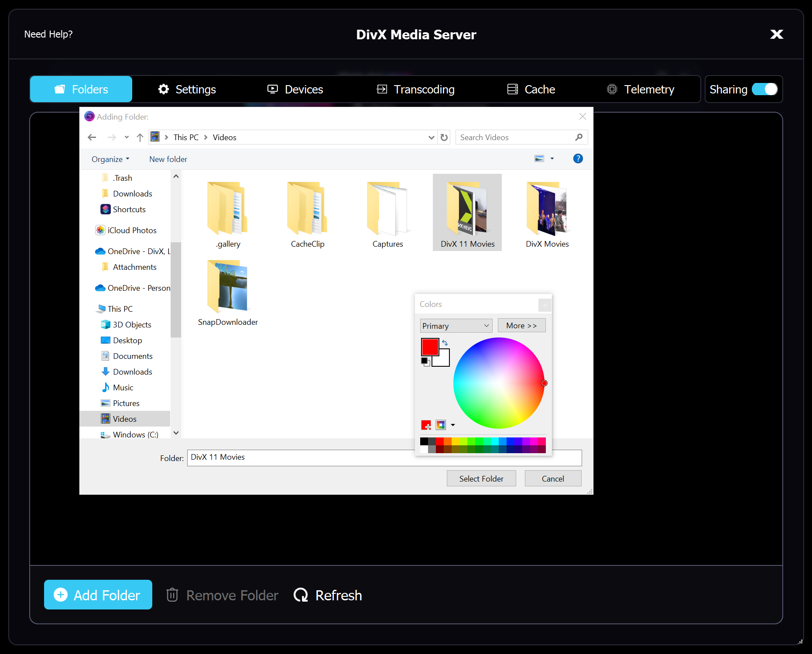Click the Back arrow in file dialog

click(92, 137)
